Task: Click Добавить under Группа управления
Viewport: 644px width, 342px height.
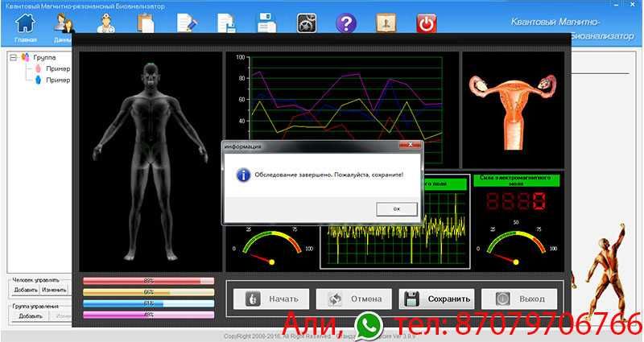Action: point(31,316)
